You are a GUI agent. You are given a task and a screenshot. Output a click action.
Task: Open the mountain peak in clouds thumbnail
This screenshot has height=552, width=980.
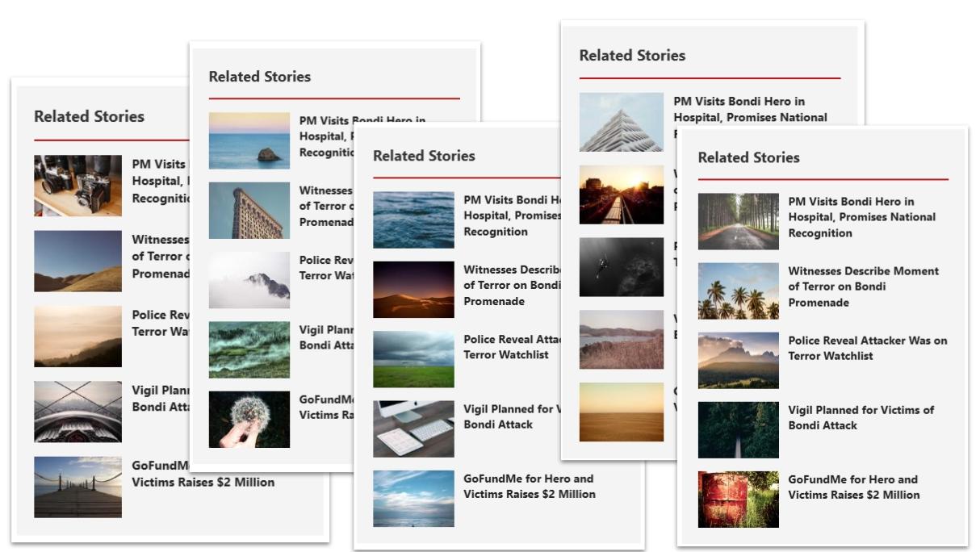click(249, 280)
